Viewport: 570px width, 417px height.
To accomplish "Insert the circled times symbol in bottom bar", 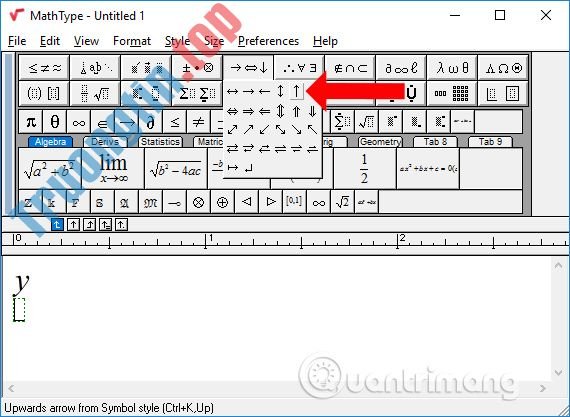I will pyautogui.click(x=198, y=202).
